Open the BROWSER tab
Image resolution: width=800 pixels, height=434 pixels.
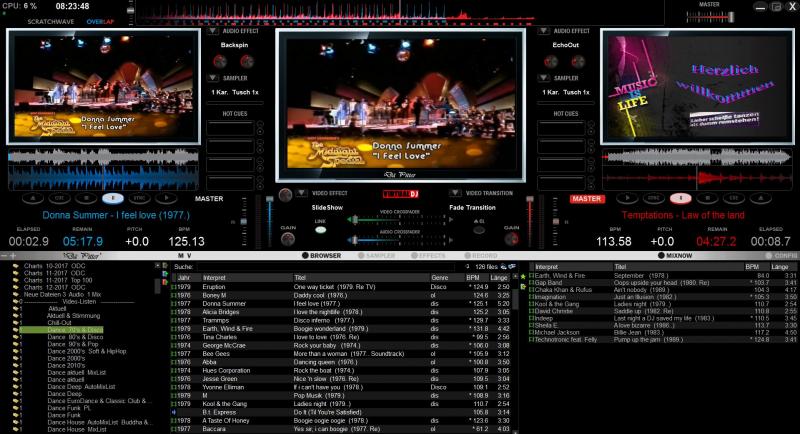click(321, 256)
